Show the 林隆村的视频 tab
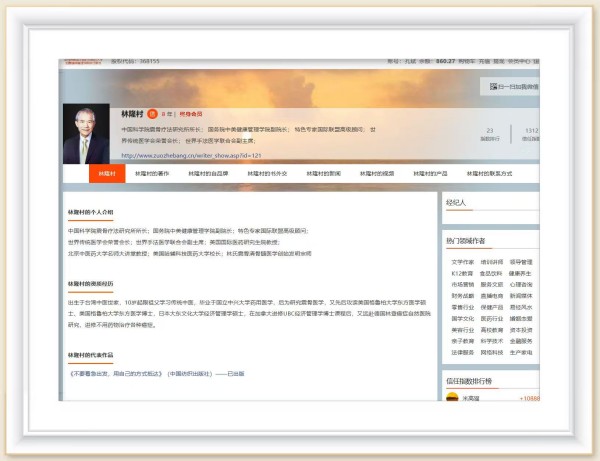This screenshot has height=461, width=600. (377, 174)
